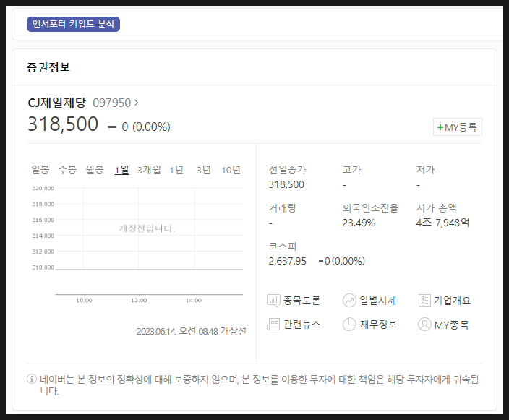509x420 pixels.
Task: Display the 3년 chart period
Action: click(203, 170)
